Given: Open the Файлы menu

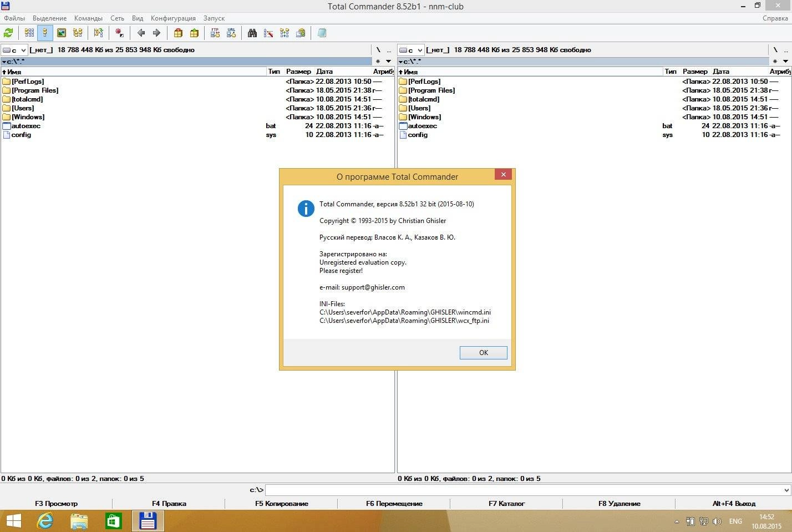Looking at the screenshot, I should (14, 18).
